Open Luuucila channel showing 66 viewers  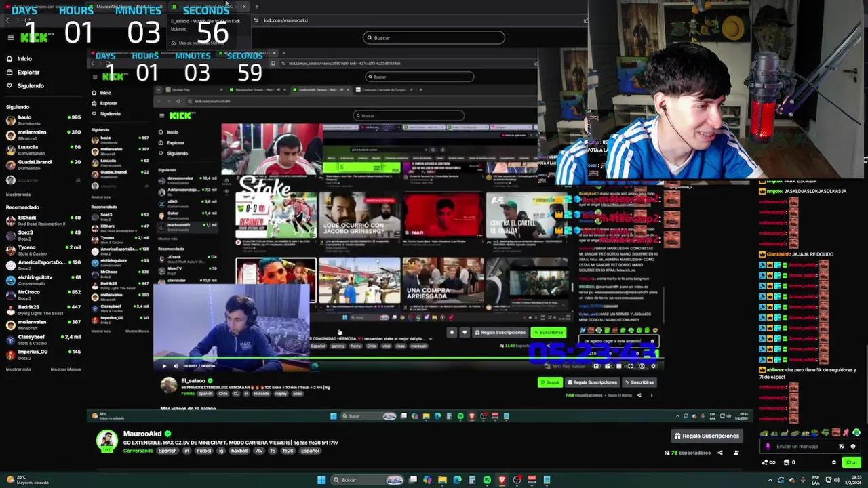click(x=43, y=150)
